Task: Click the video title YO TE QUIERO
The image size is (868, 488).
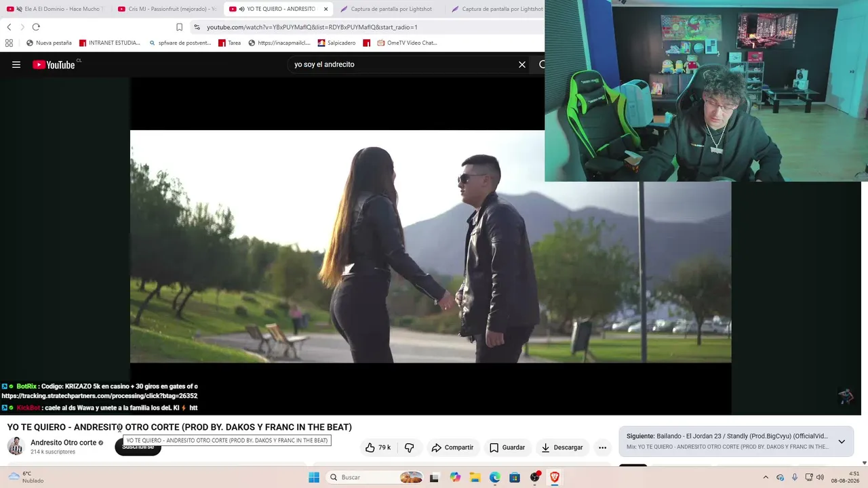Action: [x=180, y=427]
